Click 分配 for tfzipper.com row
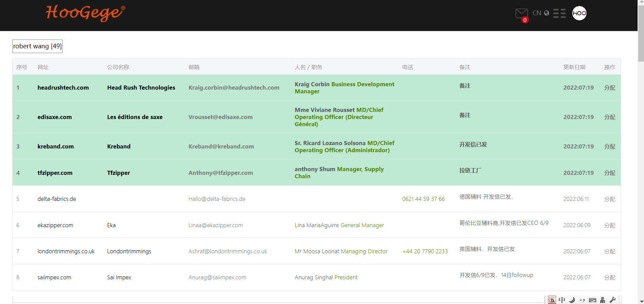The width and height of the screenshot is (644, 304). [x=609, y=173]
